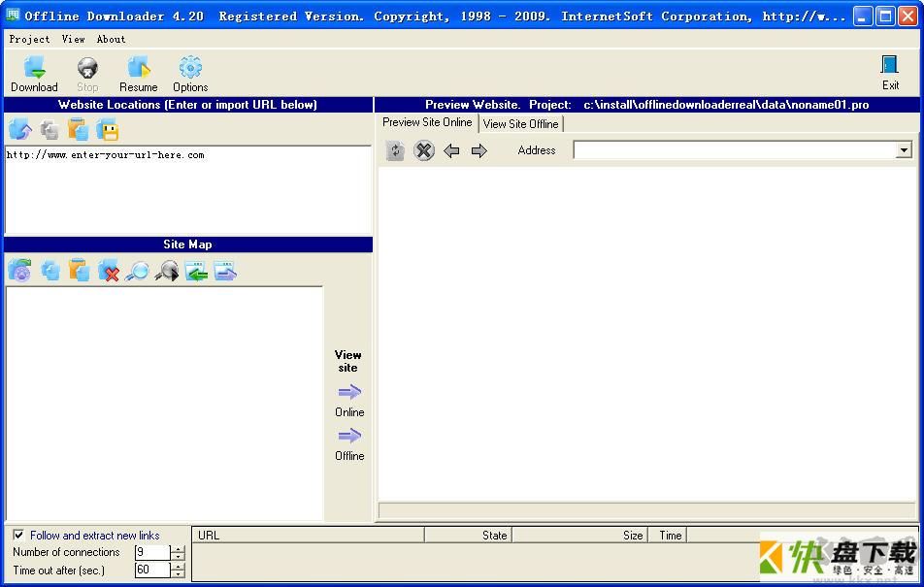This screenshot has height=587, width=924.
Task: Open the About menu
Action: tap(111, 39)
